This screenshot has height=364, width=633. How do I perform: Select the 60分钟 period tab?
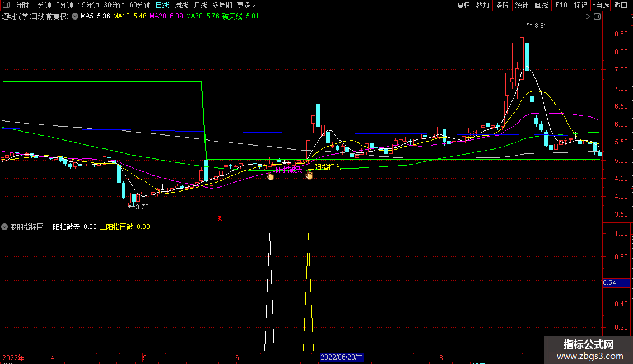[x=140, y=5]
